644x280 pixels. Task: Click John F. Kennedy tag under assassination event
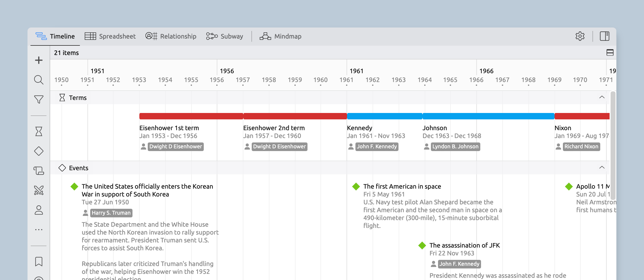click(459, 264)
